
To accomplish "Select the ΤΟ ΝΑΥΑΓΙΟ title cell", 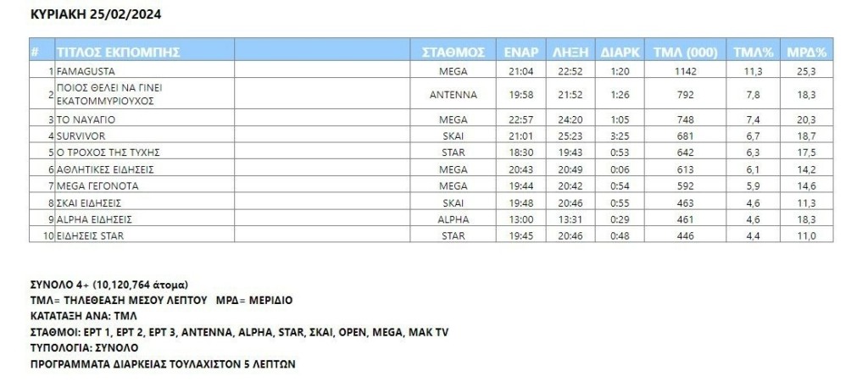I will click(83, 119).
